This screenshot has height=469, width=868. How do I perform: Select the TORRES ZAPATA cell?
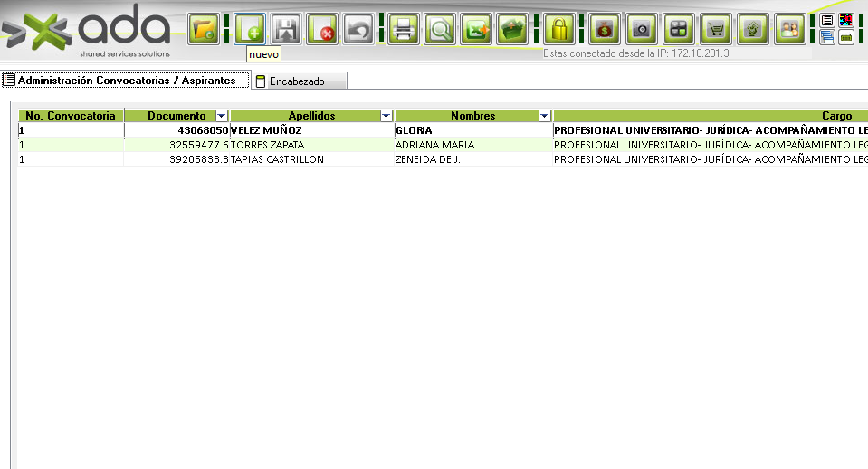point(311,145)
